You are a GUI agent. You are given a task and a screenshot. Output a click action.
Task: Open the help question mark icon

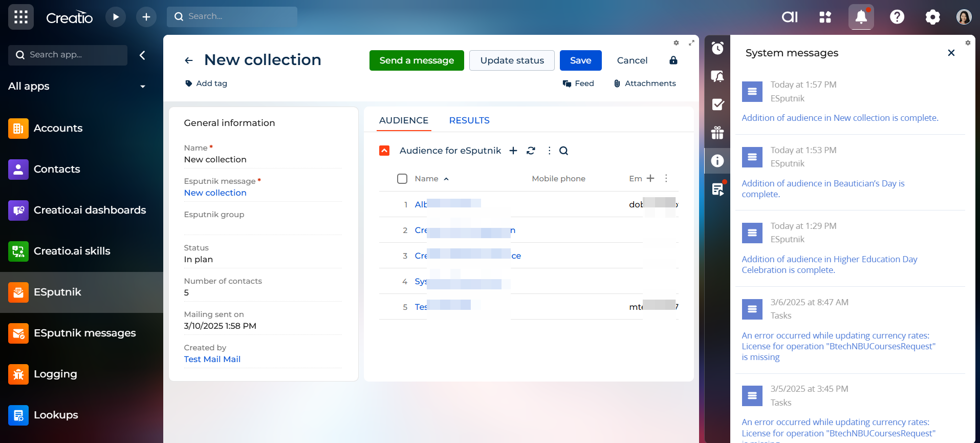[x=897, y=17]
